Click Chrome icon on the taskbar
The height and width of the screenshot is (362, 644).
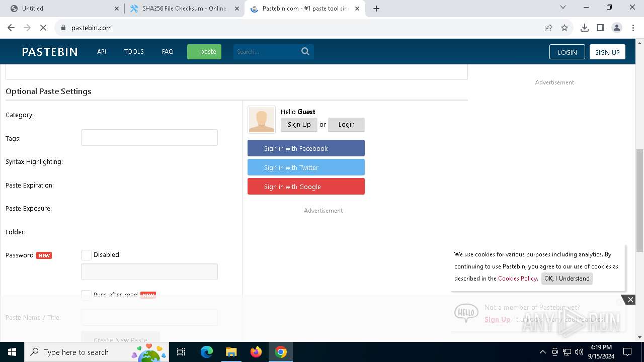tap(281, 352)
